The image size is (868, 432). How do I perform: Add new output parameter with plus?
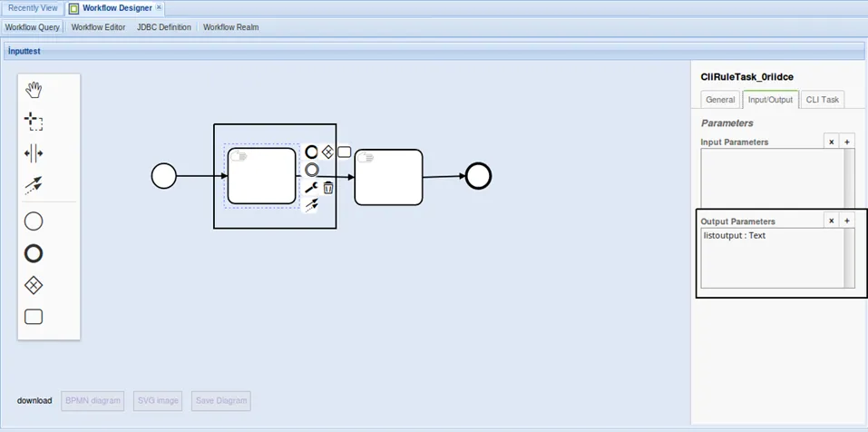tap(847, 221)
